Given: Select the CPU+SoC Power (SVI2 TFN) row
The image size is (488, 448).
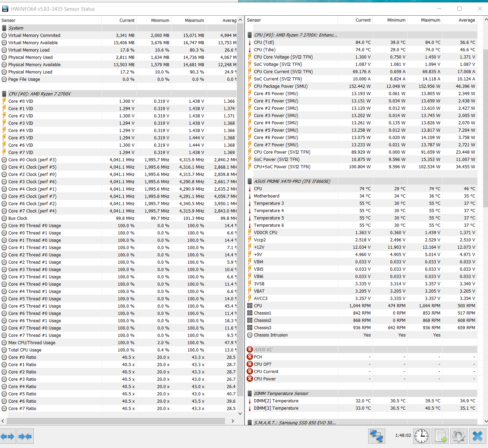Looking at the screenshot, I should click(x=362, y=167).
